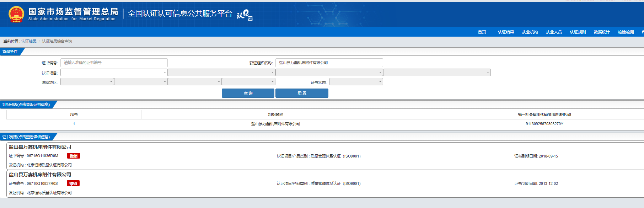Click company title of certificate expiring 2018-09-15
The width and height of the screenshot is (644, 208).
pos(40,147)
